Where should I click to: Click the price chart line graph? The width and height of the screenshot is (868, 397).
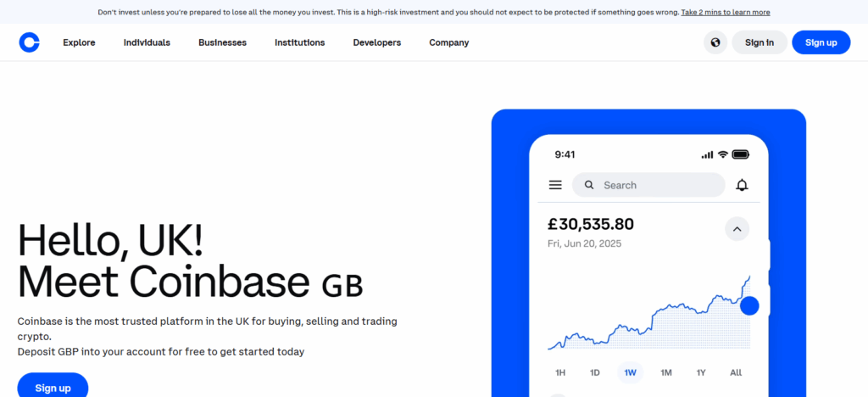[x=648, y=313]
